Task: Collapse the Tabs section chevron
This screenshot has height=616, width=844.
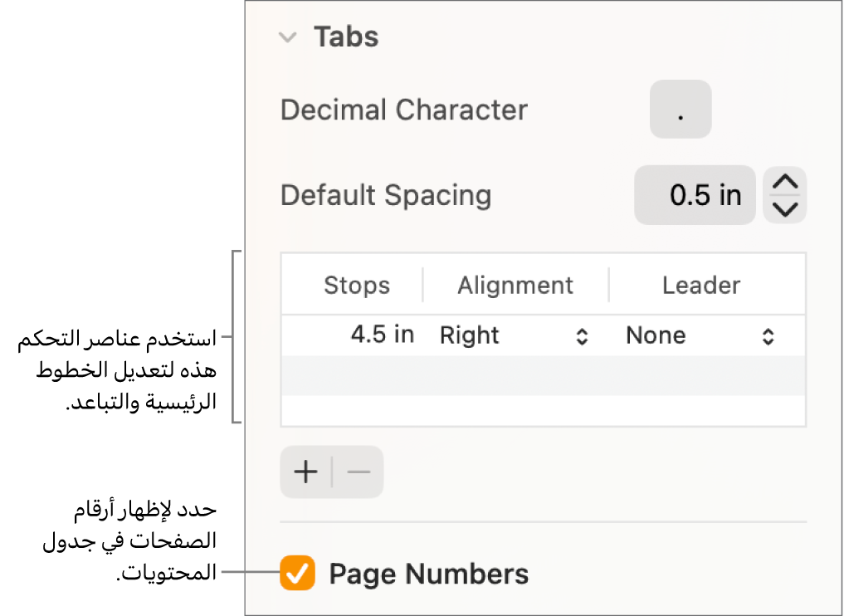Action: click(x=288, y=37)
